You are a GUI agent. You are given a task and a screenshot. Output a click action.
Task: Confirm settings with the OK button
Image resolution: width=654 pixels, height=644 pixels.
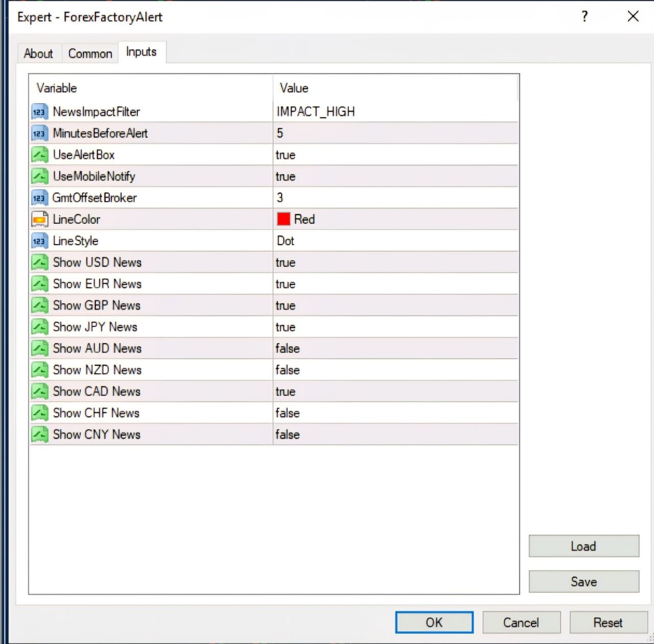[434, 622]
